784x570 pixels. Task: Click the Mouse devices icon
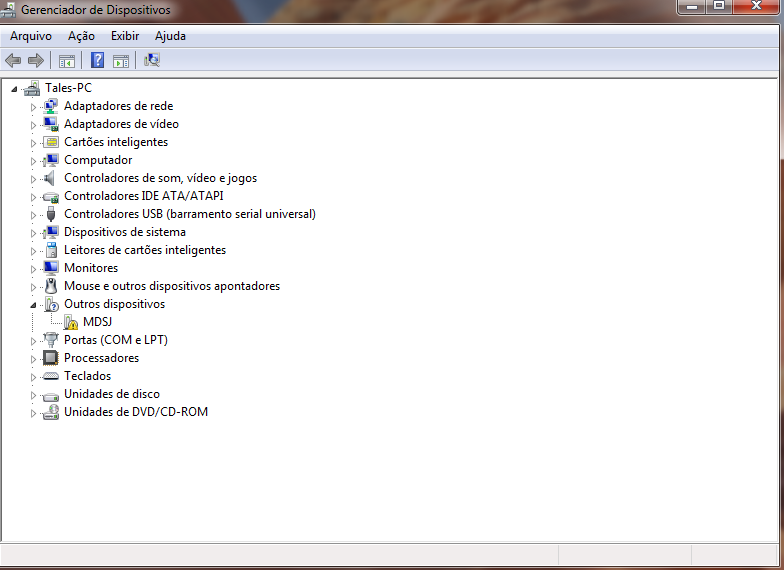coord(51,286)
